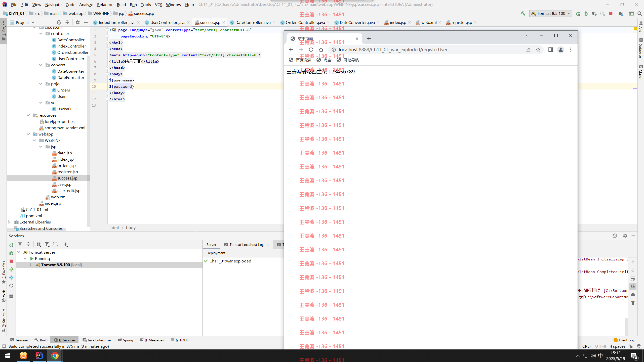
Task: Open Project Structure icon in toolbar
Action: [x=621, y=14]
